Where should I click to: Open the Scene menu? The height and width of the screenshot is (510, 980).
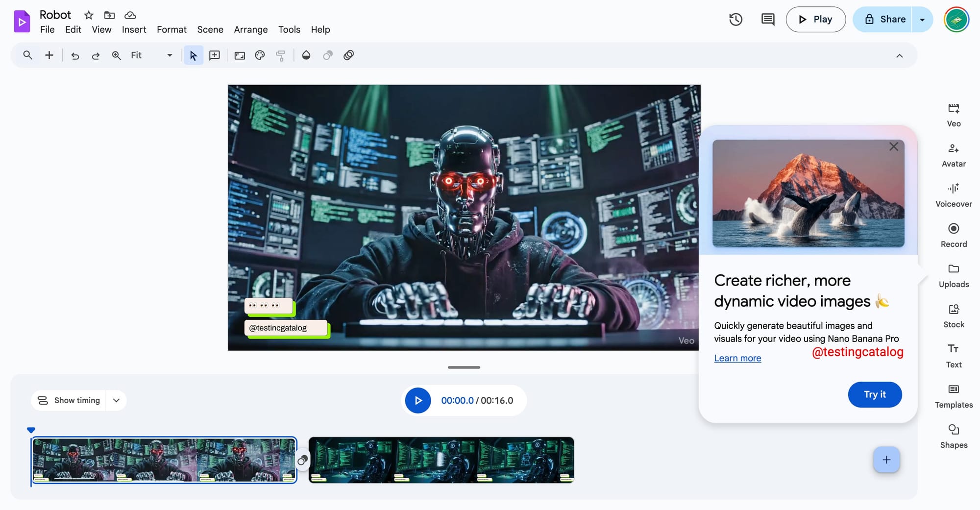pyautogui.click(x=210, y=30)
